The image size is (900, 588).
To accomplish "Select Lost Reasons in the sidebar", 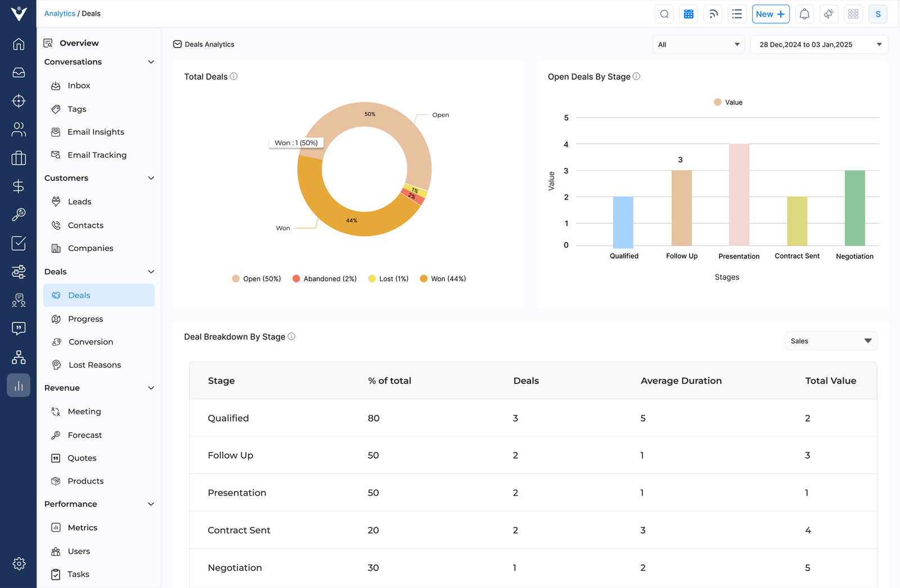I will [94, 365].
